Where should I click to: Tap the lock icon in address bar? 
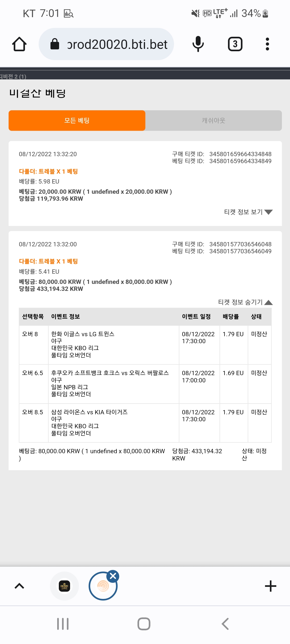click(x=55, y=44)
